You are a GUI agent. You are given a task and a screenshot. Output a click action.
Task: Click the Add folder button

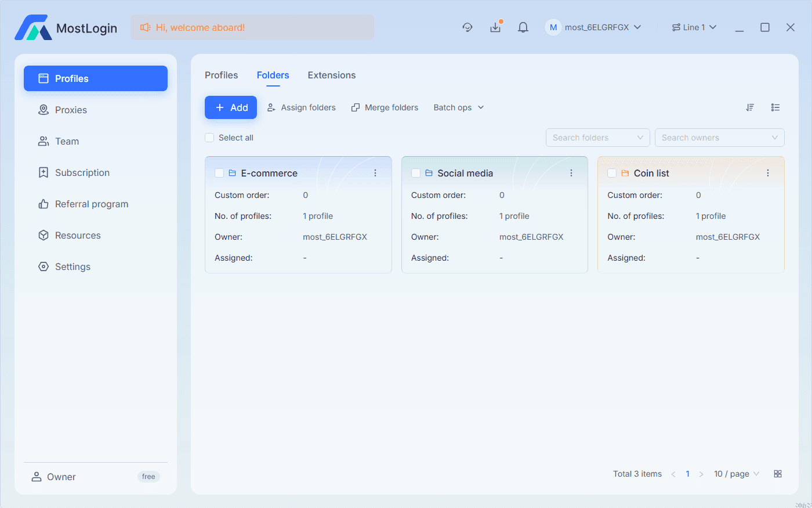(x=231, y=107)
